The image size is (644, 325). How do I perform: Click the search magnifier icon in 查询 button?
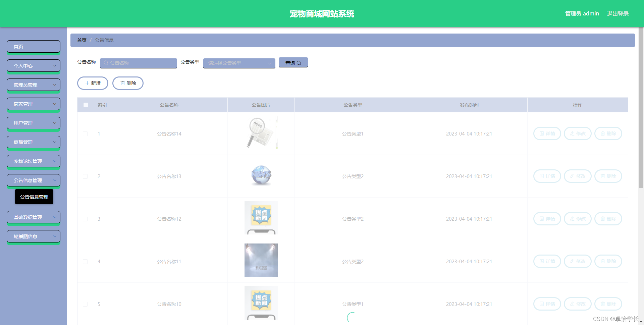click(x=299, y=63)
